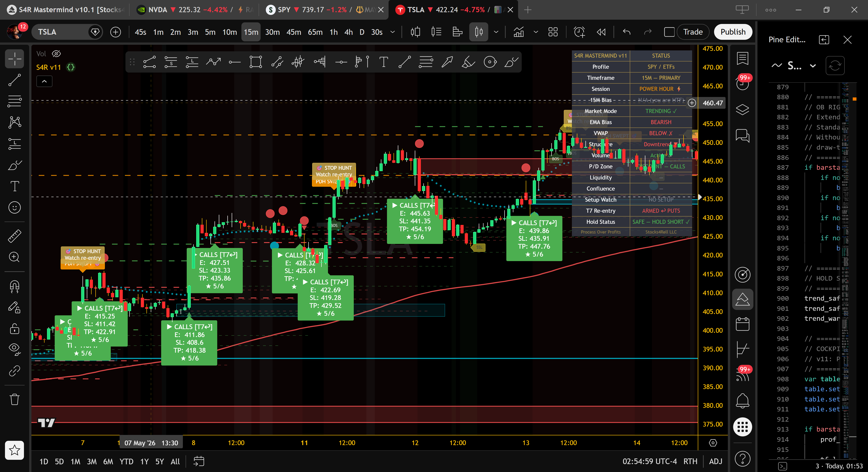
Task: Expand the timeframe interval dropdown
Action: click(393, 32)
